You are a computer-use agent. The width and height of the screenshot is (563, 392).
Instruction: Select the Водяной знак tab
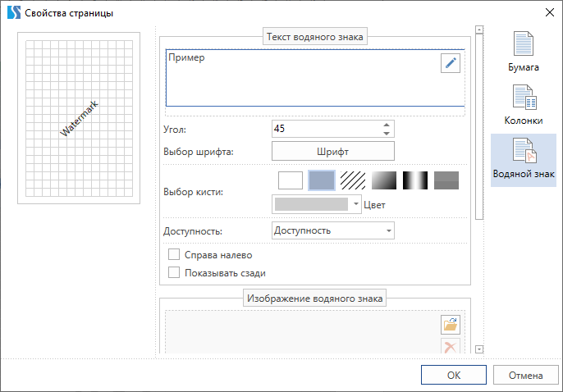524,160
